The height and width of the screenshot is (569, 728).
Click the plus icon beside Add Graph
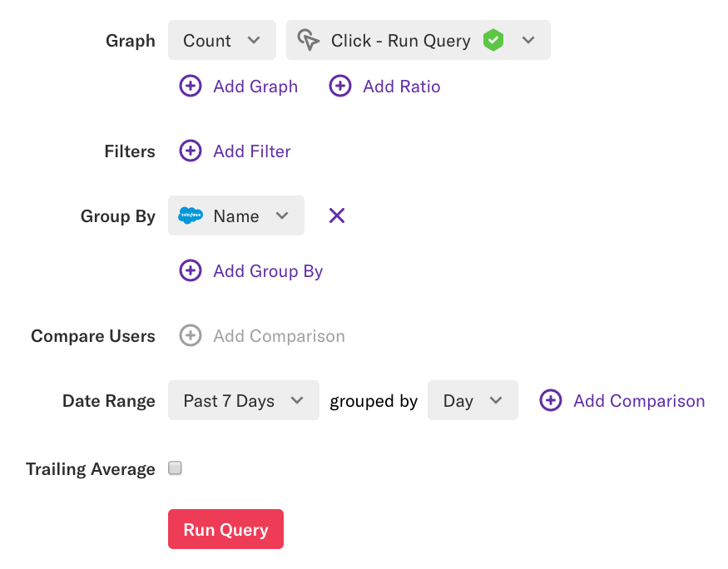click(191, 86)
